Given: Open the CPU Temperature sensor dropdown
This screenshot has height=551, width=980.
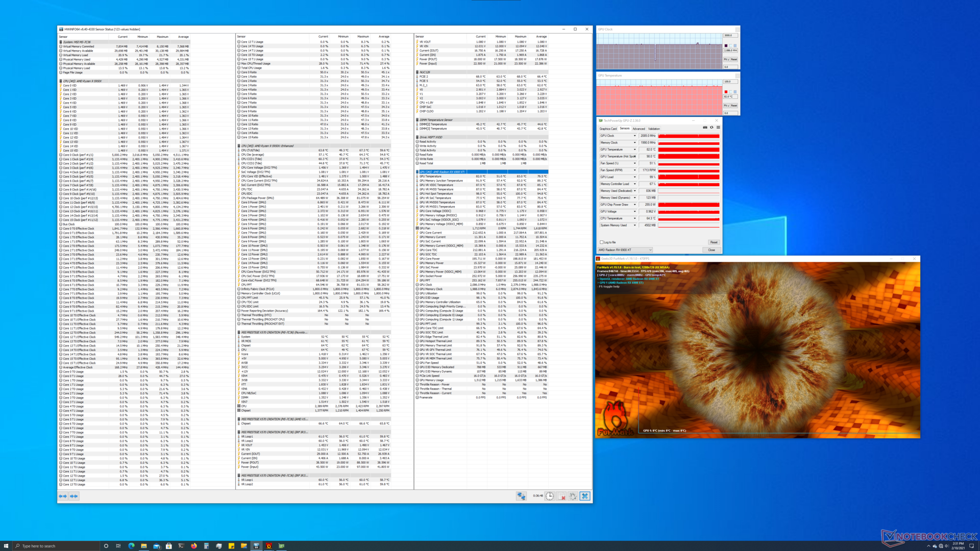Looking at the screenshot, I should (635, 218).
